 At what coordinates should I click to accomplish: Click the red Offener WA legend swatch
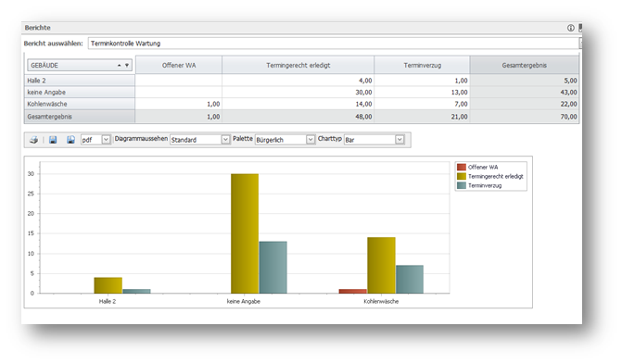(x=462, y=167)
